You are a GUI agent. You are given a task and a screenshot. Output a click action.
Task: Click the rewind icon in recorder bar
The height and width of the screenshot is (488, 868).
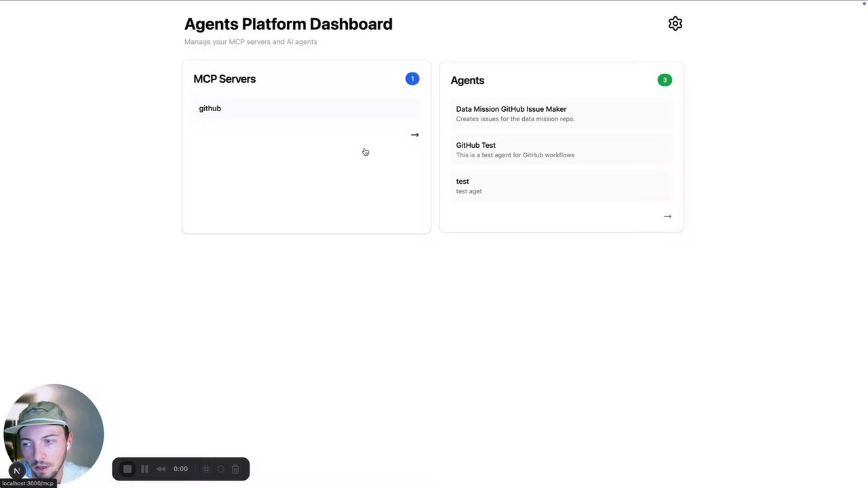tap(161, 469)
